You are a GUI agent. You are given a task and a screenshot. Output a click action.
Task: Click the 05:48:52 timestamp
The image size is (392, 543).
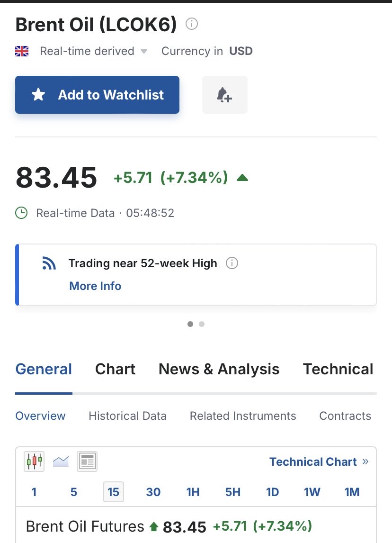click(x=150, y=213)
